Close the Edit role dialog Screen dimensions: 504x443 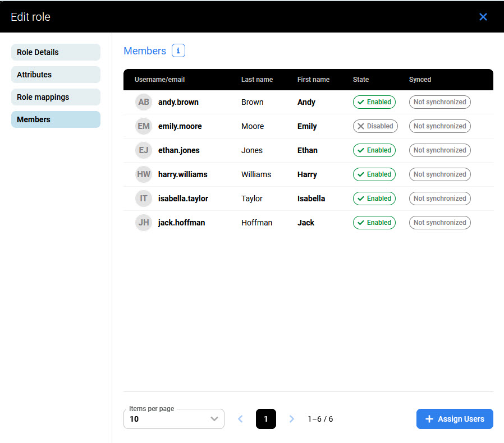pos(483,17)
